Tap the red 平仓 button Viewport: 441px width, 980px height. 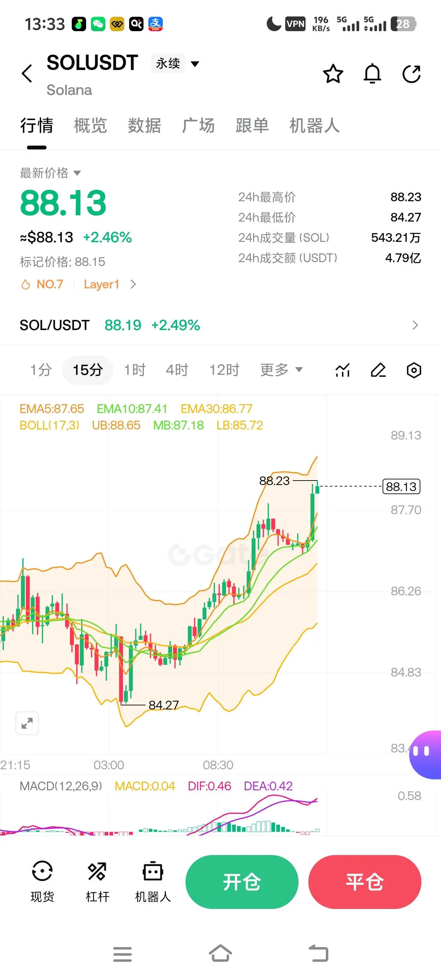coord(364,882)
